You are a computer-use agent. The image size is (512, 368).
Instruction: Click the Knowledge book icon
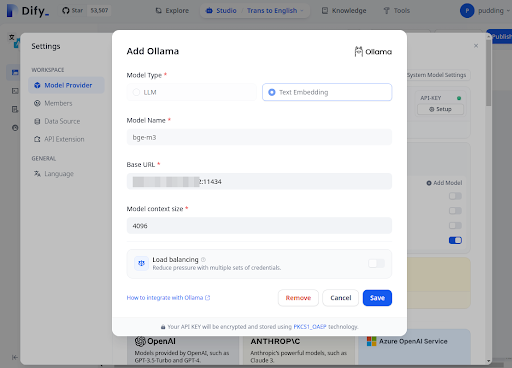[x=325, y=11]
